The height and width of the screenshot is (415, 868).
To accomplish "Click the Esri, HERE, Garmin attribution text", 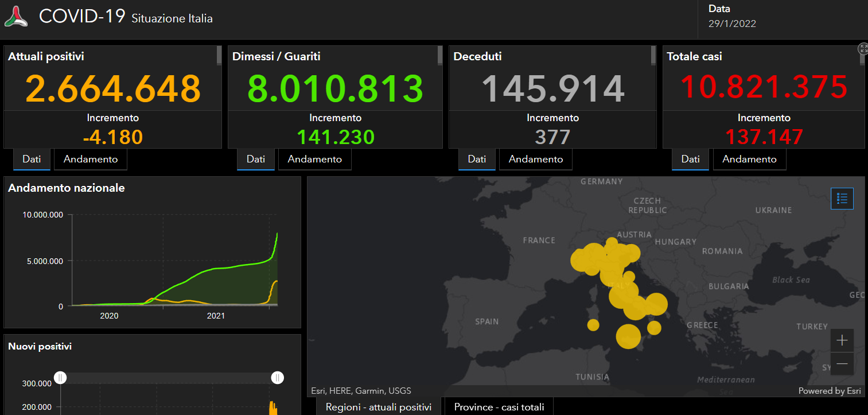I will pyautogui.click(x=361, y=391).
